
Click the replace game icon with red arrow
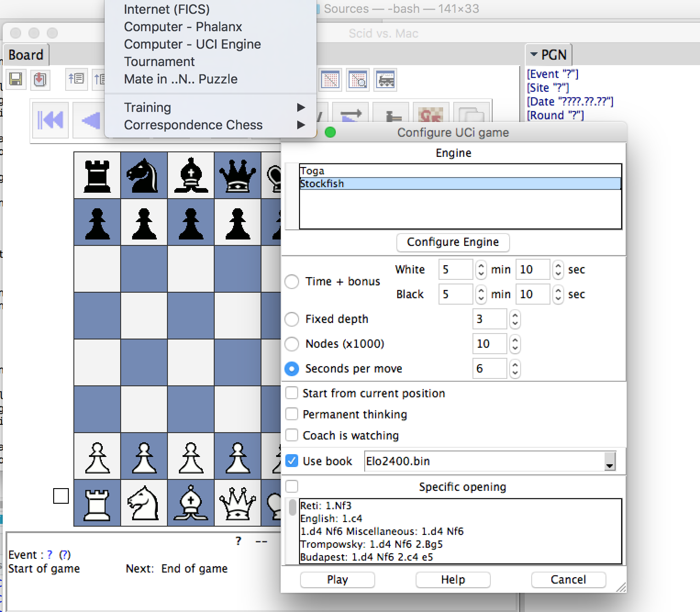click(x=40, y=79)
